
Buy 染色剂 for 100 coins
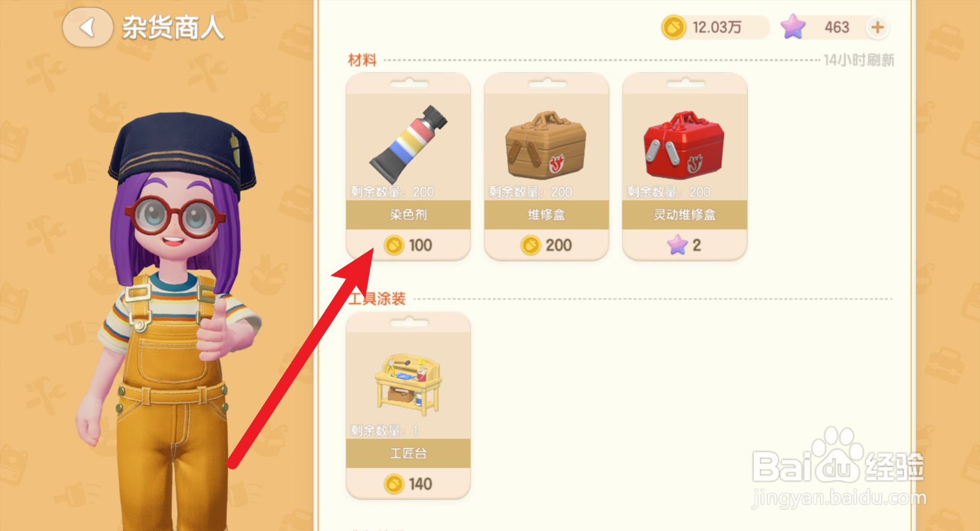408,245
